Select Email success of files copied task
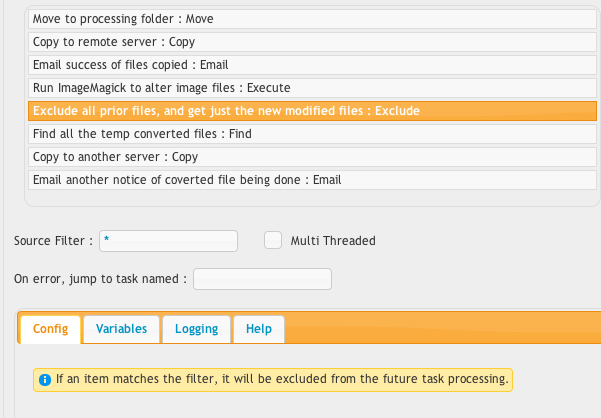601x418 pixels. pyautogui.click(x=312, y=65)
